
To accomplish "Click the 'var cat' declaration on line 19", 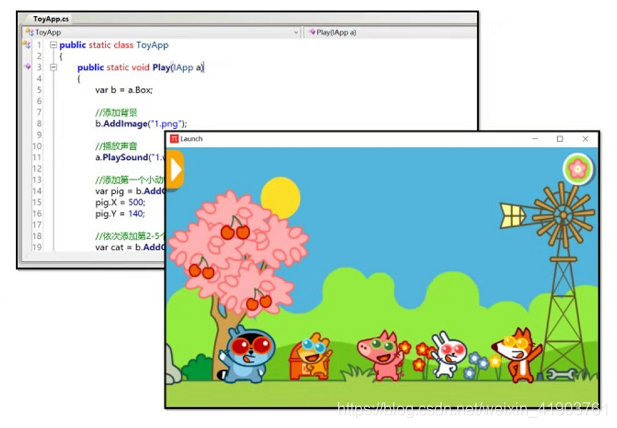I will tap(109, 247).
